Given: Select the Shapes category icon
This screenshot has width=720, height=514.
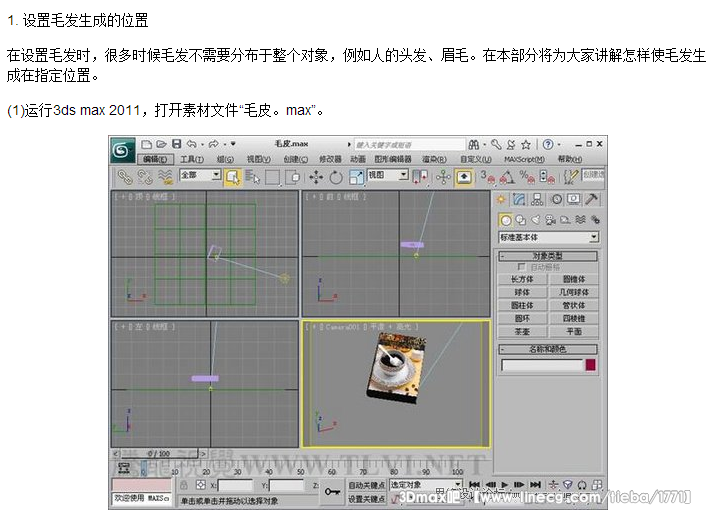Looking at the screenshot, I should click(x=521, y=220).
